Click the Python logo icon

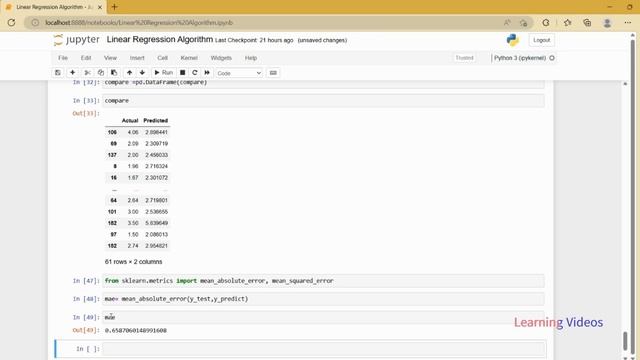pos(513,40)
